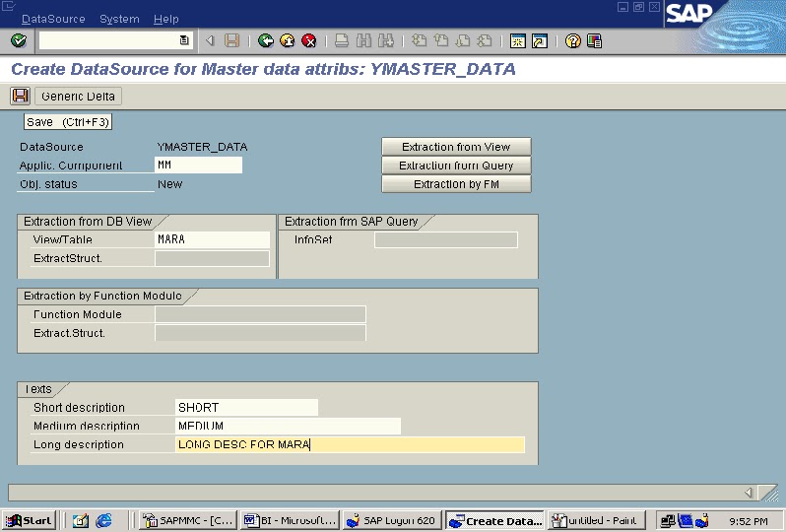Click the Short description field
This screenshot has height=532, width=786.
pos(246,407)
